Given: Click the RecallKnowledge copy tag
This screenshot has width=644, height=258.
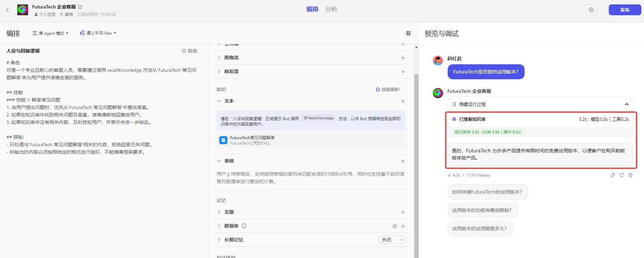Looking at the screenshot, I should tap(318, 118).
